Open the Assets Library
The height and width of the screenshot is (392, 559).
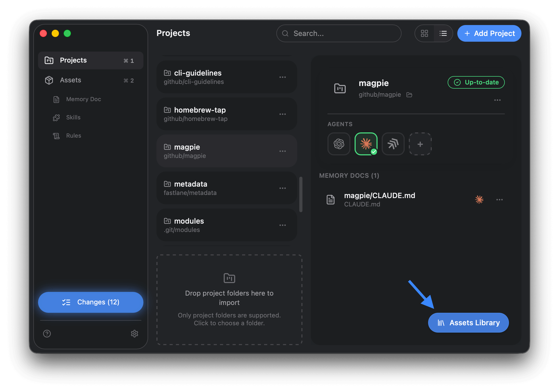pos(468,322)
